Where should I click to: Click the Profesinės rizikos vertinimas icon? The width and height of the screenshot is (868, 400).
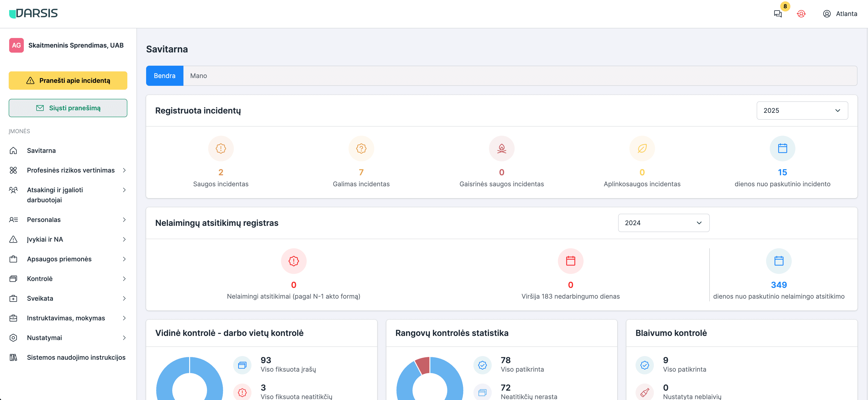click(x=14, y=170)
